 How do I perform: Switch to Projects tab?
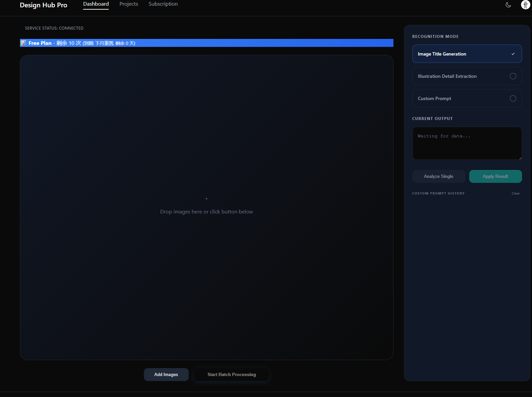(x=129, y=4)
